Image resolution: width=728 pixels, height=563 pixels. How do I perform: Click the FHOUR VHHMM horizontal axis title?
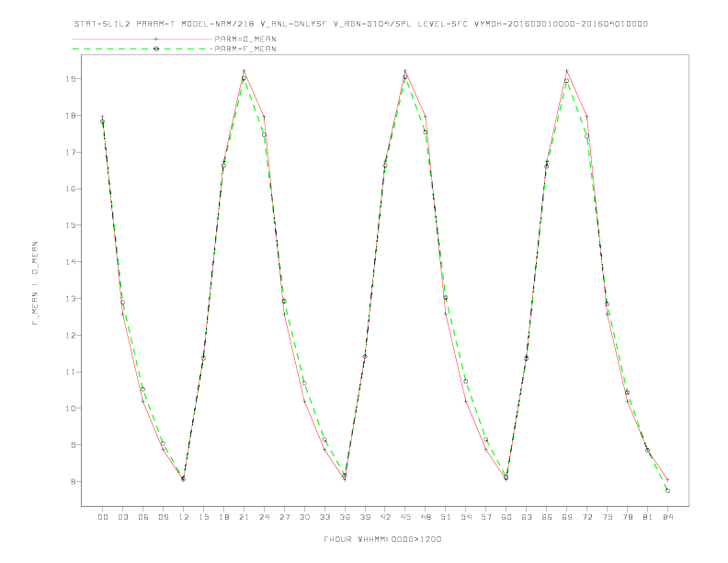(382, 539)
